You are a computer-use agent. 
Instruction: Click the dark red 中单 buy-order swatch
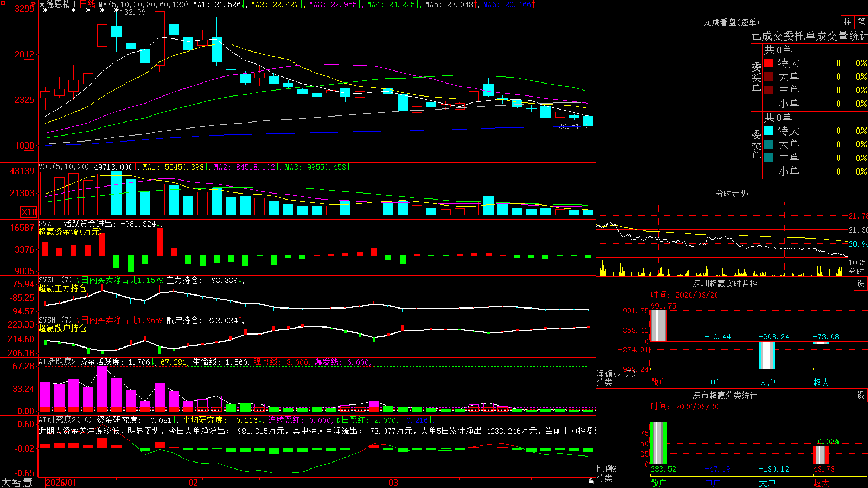pos(768,90)
